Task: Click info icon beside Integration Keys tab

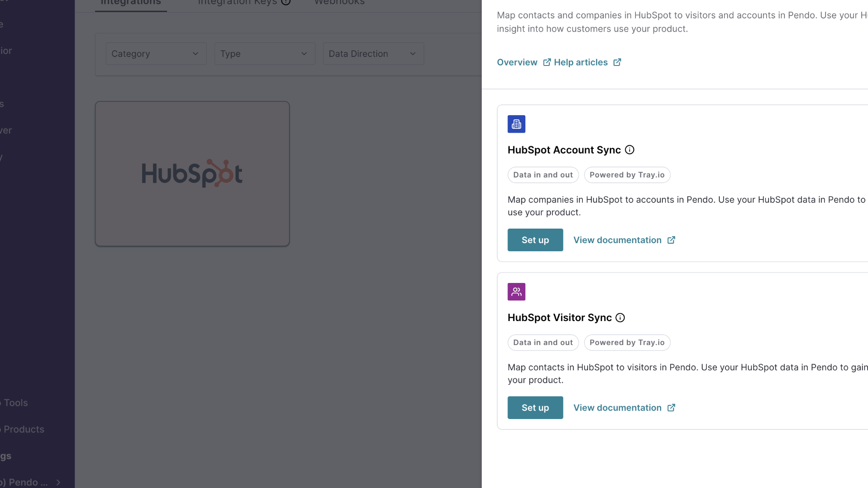Action: [x=286, y=2]
